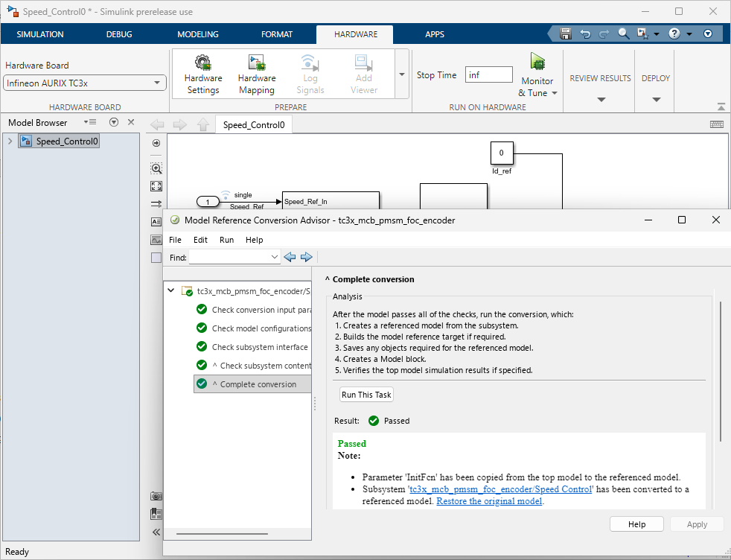Image resolution: width=731 pixels, height=560 pixels.
Task: Open Help from the quick access toolbar
Action: point(673,34)
